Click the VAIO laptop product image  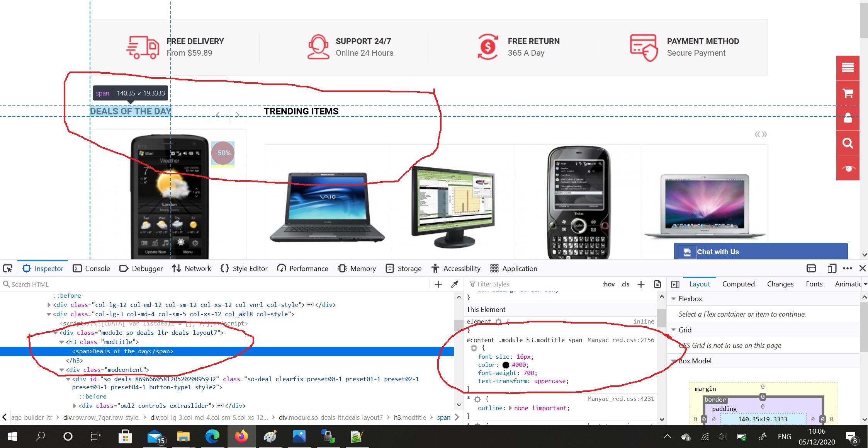(x=327, y=207)
